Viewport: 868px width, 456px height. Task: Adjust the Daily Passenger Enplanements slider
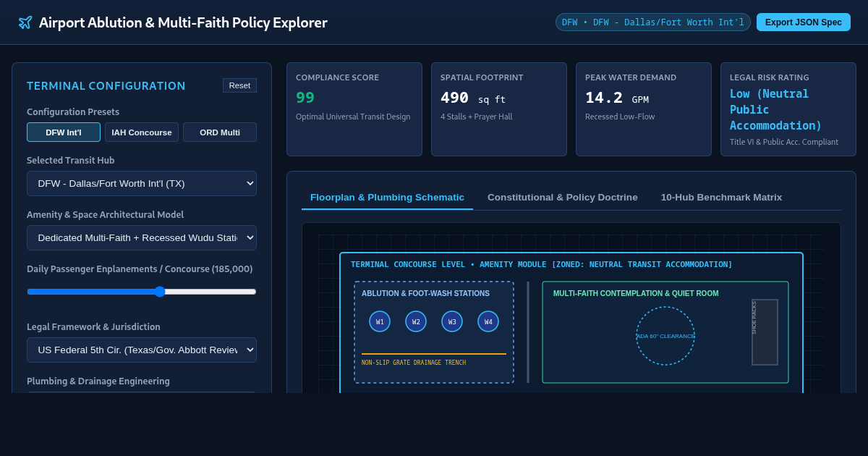[x=142, y=292]
